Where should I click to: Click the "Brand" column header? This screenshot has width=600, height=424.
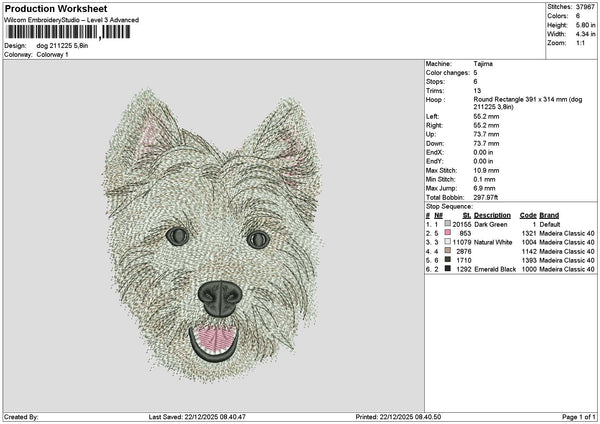click(x=549, y=215)
